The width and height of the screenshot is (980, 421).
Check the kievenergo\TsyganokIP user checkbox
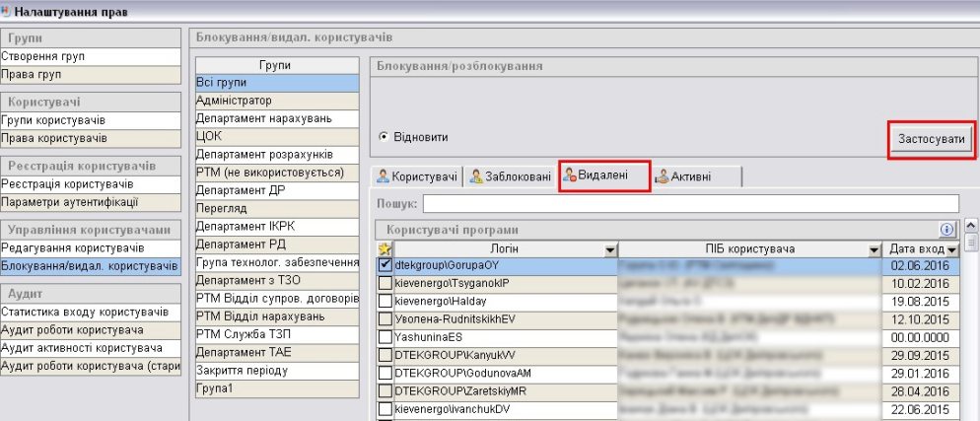[385, 284]
